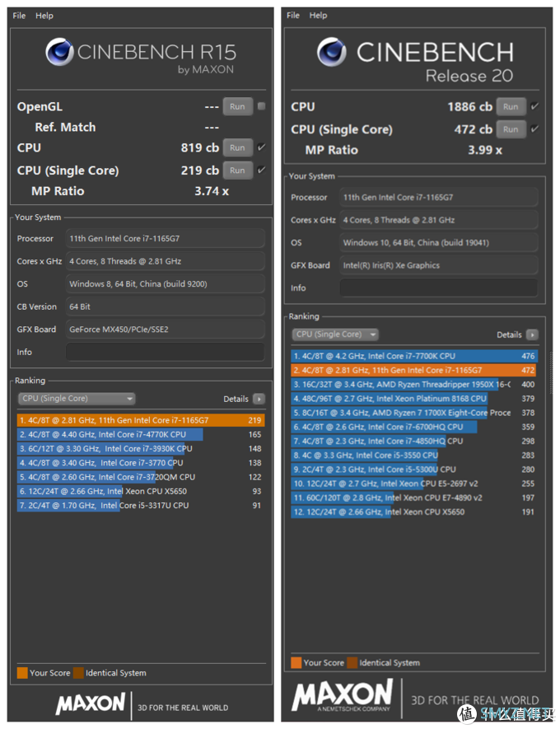The height and width of the screenshot is (729, 560).
Task: Toggle the Single Core 219 cb checkbox
Action: (x=262, y=170)
